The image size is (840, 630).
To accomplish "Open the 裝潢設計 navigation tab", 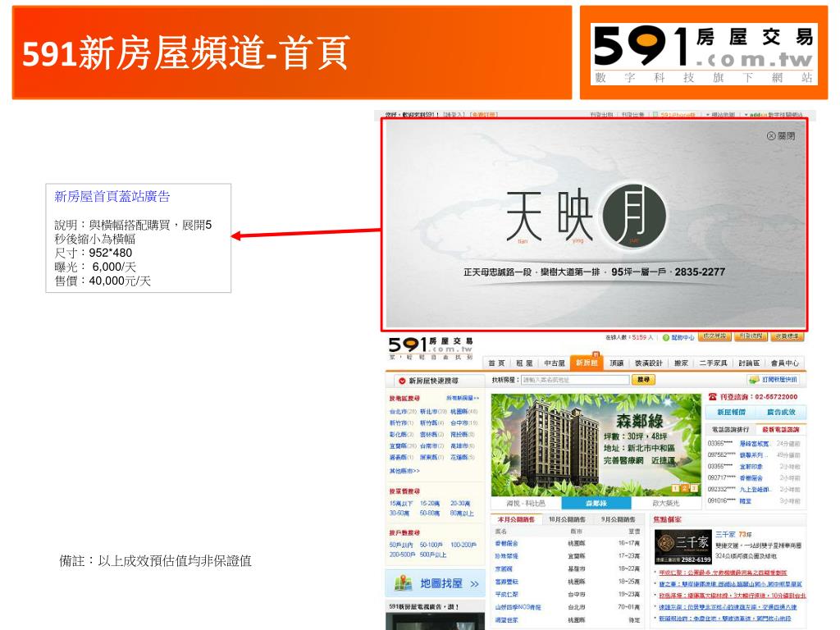I will [x=649, y=363].
